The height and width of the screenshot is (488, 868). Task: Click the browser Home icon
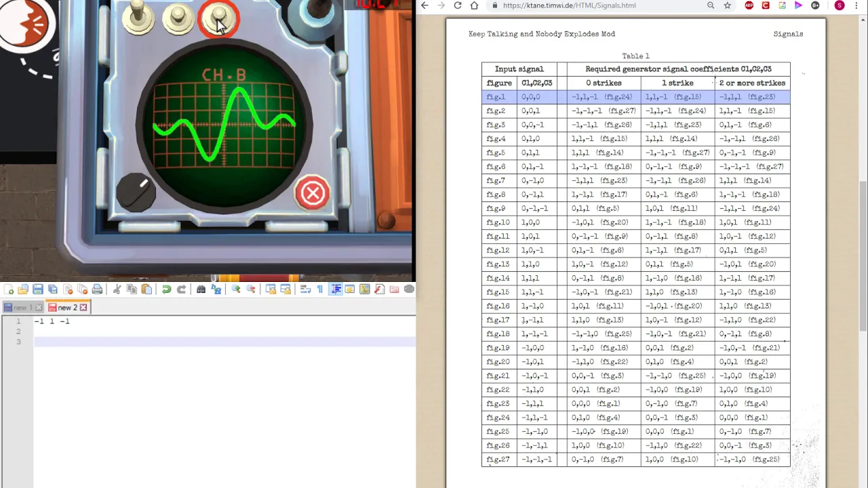(474, 5)
